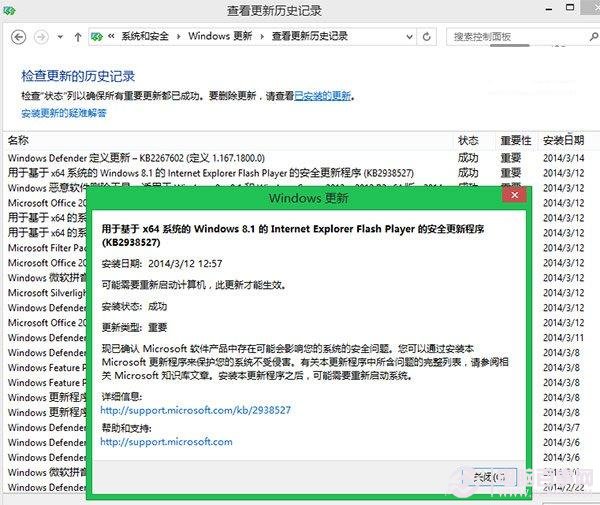Click the Refresh button beside address bar

click(428, 37)
